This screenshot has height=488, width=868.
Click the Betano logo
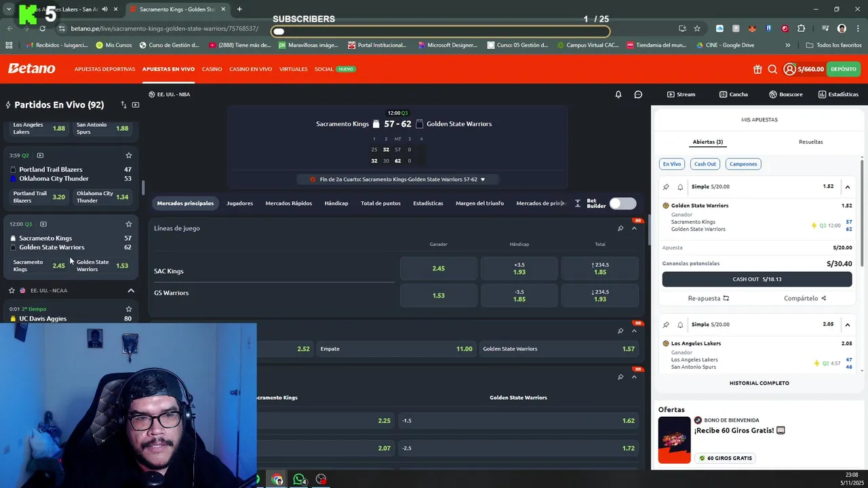(x=31, y=68)
